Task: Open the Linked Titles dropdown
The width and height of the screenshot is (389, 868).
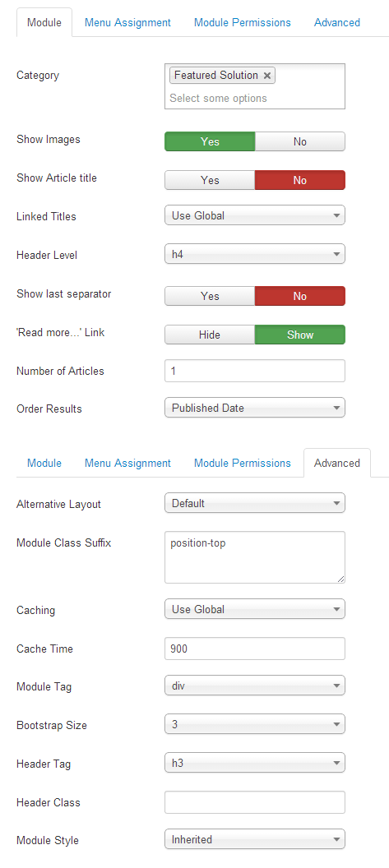Action: (x=255, y=215)
